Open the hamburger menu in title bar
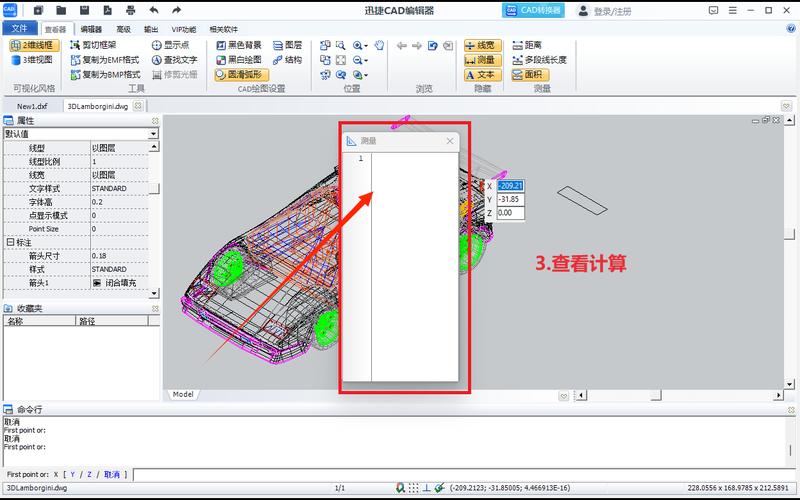This screenshot has width=800, height=500. pos(733,10)
